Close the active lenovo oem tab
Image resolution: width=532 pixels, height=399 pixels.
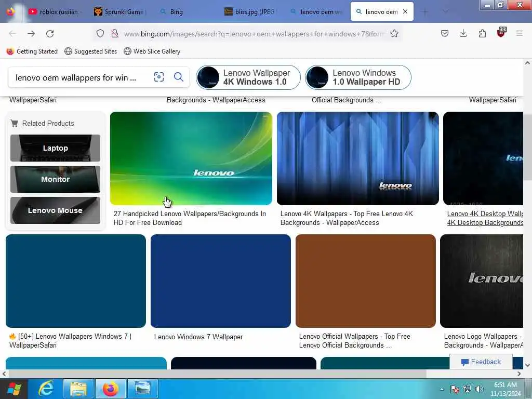point(405,11)
